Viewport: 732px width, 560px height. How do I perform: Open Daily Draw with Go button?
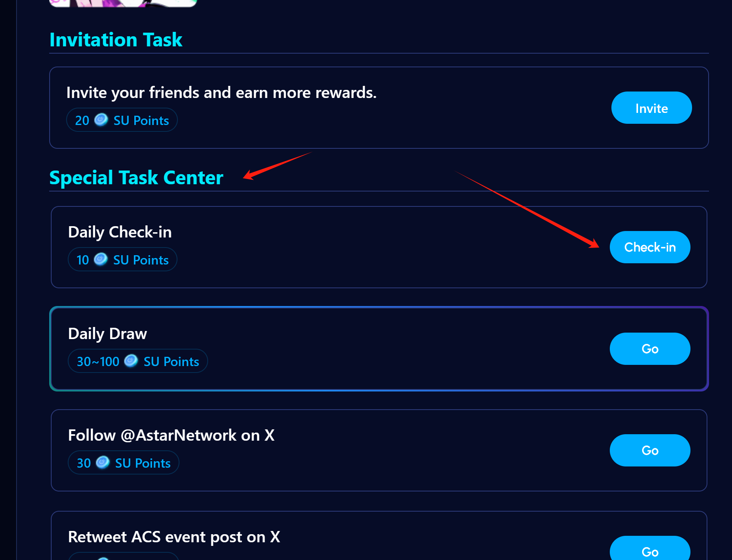(x=650, y=349)
